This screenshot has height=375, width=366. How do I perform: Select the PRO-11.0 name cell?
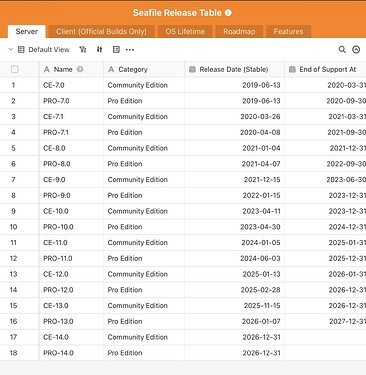[x=71, y=258]
